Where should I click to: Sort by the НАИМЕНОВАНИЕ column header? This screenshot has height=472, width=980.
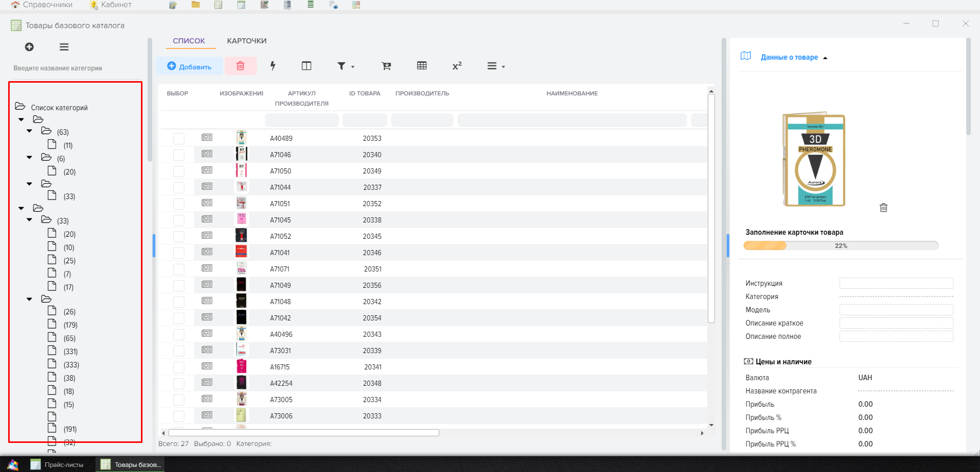[x=572, y=93]
